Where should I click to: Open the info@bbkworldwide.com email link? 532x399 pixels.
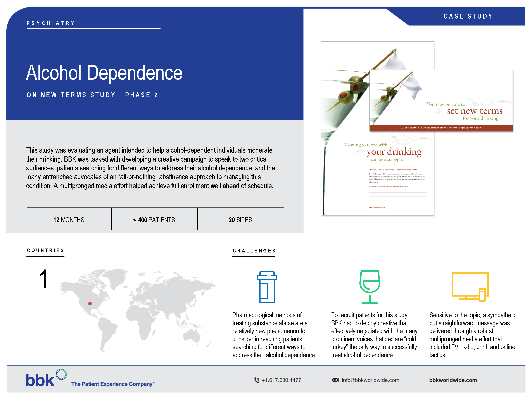(x=370, y=380)
